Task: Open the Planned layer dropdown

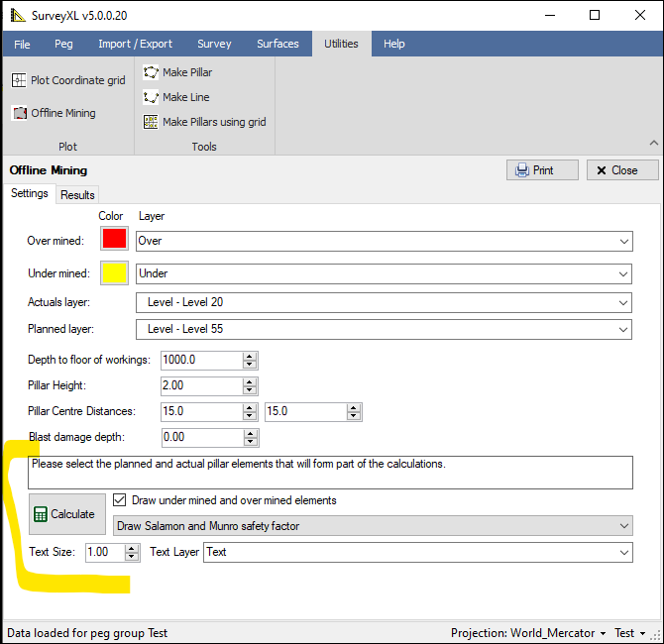Action: coord(623,329)
